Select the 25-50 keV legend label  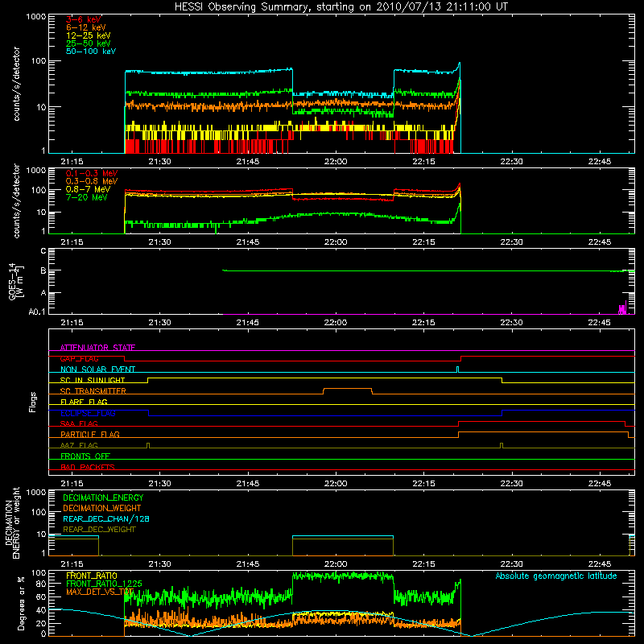pyautogui.click(x=89, y=43)
